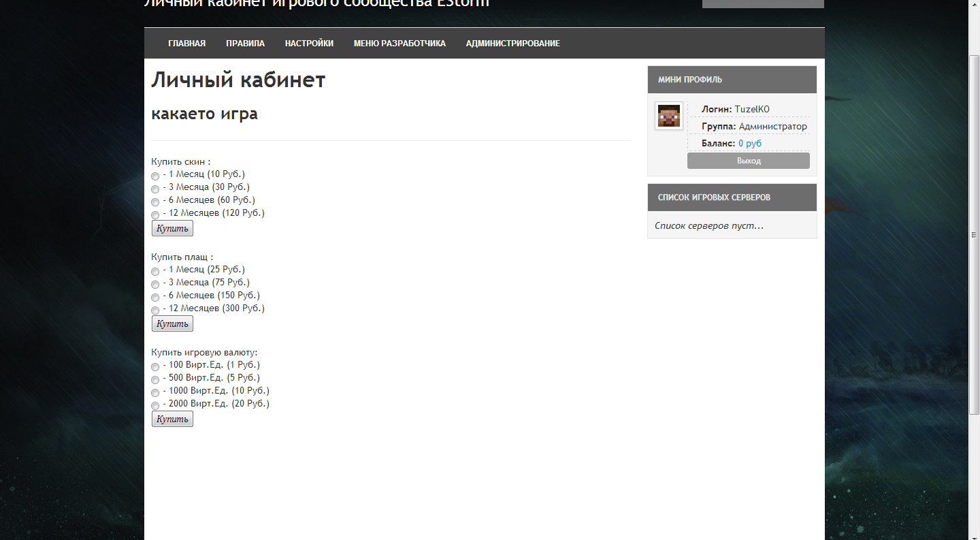This screenshot has height=540, width=980.
Task: Select 500 Вирт.Ед. (5 Руб.) currency option
Action: point(155,380)
